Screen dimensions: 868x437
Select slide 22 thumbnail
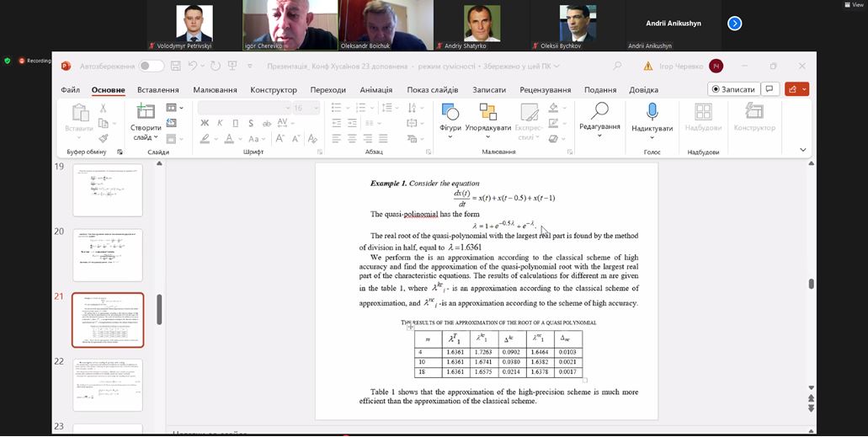(108, 385)
